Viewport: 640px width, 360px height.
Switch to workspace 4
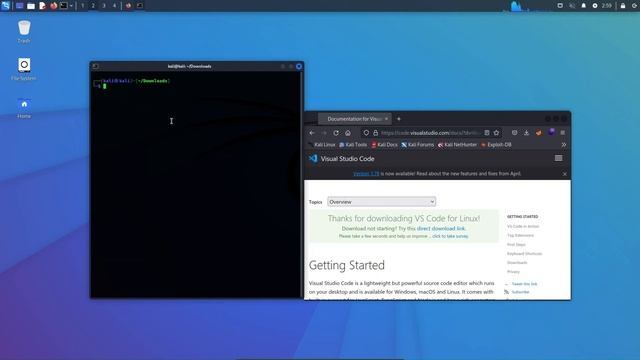(x=114, y=6)
